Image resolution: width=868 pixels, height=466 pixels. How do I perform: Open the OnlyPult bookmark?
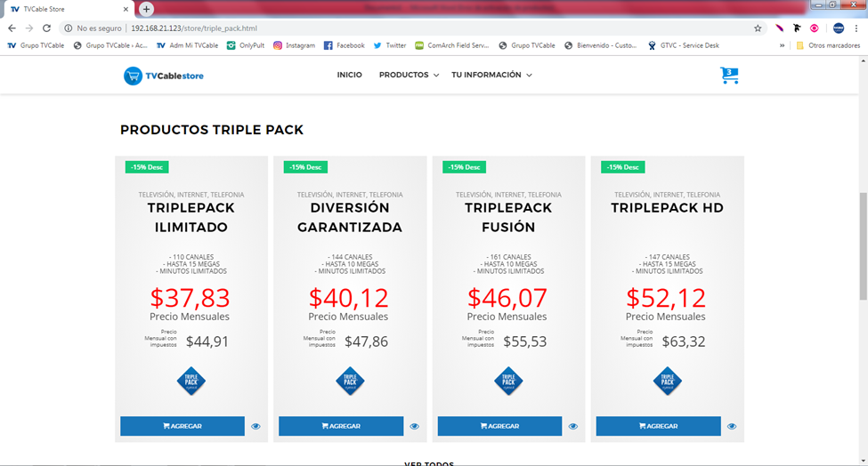pos(245,45)
